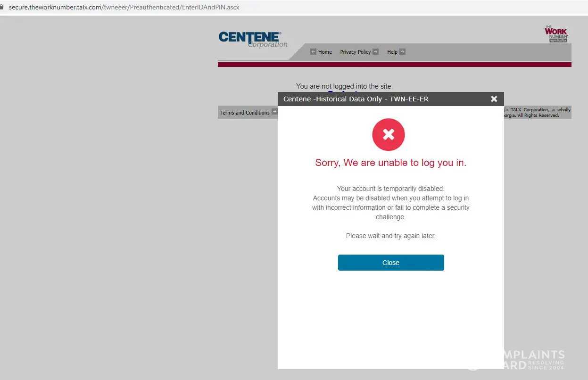Click the arrow icon next to Help
Image resolution: width=588 pixels, height=380 pixels.
(x=402, y=52)
